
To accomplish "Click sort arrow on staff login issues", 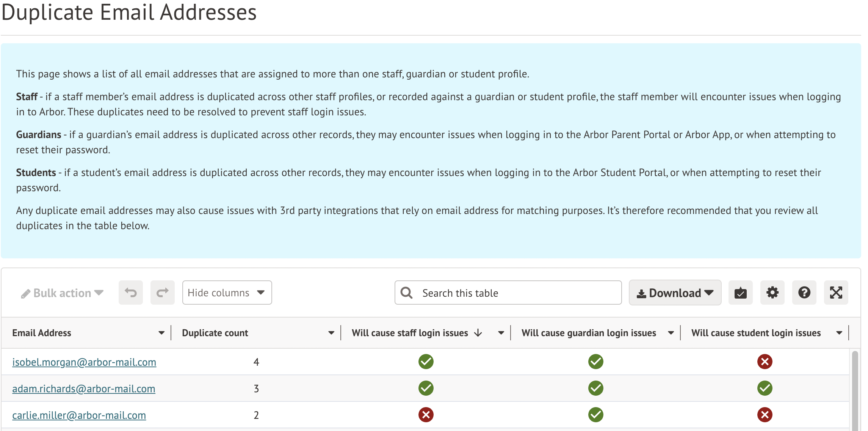I will pos(478,333).
